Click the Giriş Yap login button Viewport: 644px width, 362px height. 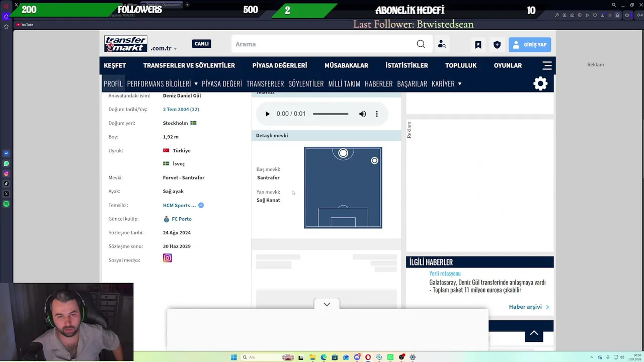coord(530,45)
